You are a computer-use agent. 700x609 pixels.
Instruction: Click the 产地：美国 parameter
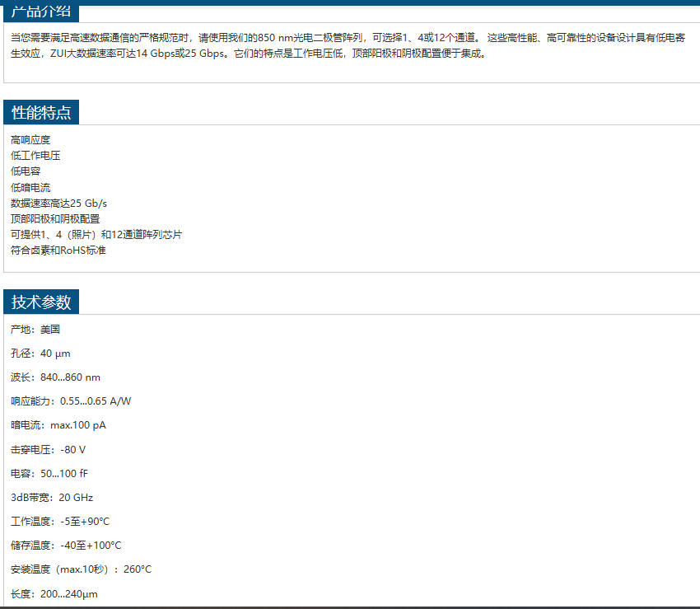pyautogui.click(x=35, y=330)
